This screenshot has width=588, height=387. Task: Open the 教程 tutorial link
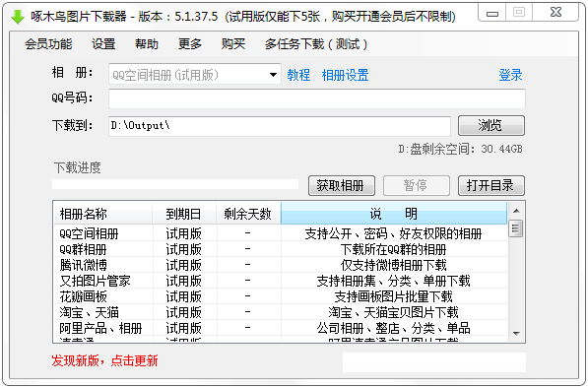coord(298,75)
